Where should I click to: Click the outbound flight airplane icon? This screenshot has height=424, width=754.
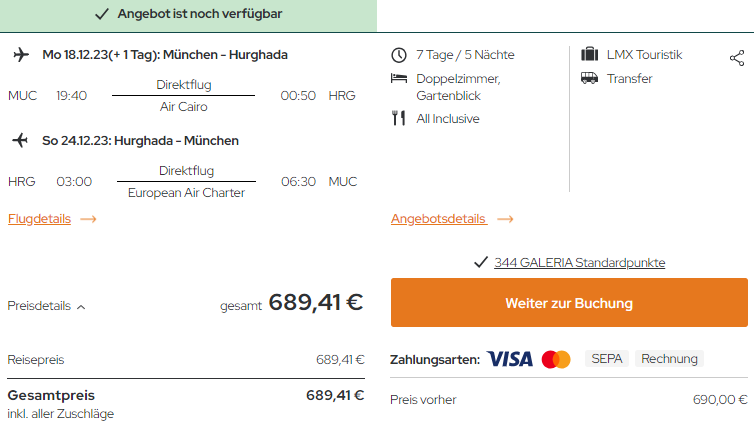20,55
